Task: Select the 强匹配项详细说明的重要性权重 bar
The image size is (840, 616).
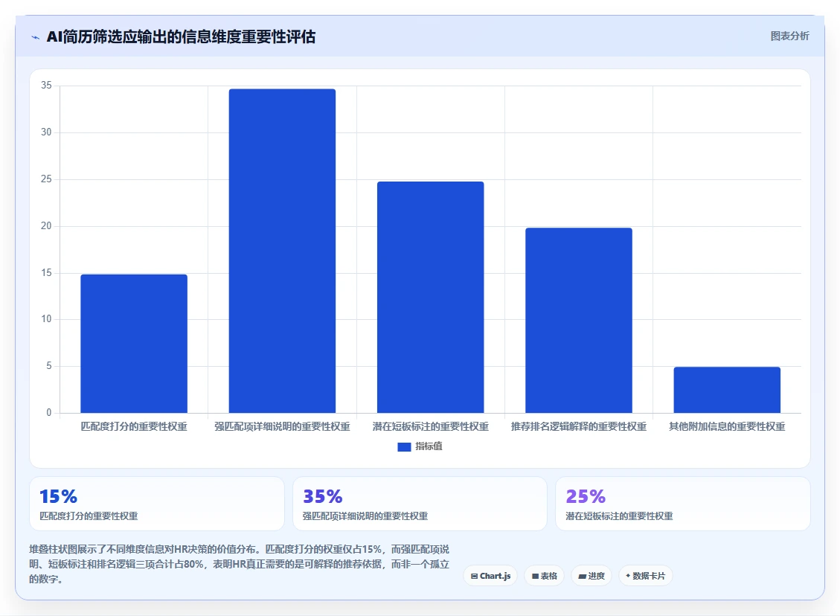Action: tap(282, 251)
